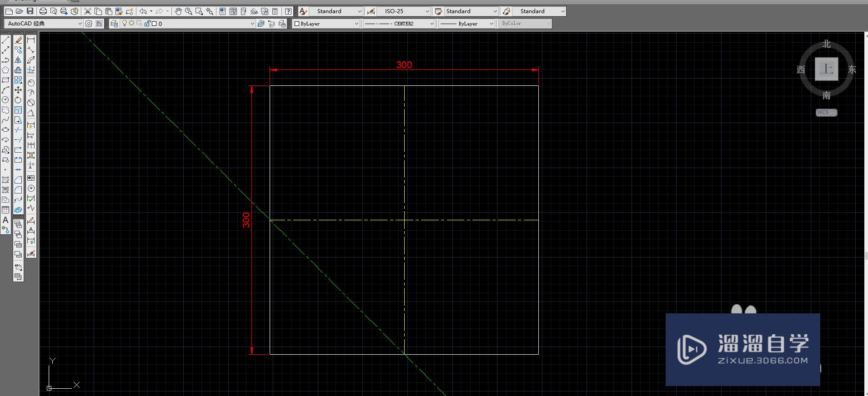Click 北 north on the ViewCube compass
Screen dimensions: 868x396
[826, 44]
